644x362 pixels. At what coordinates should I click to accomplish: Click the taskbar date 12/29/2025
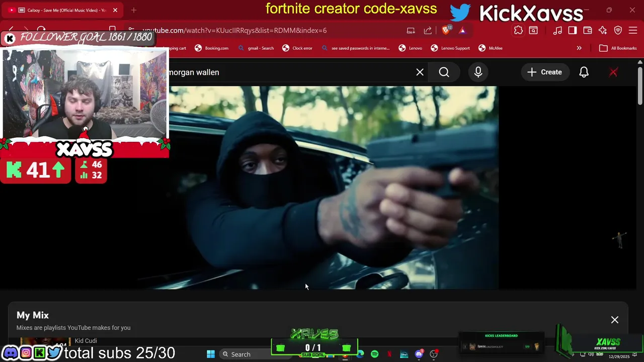619,356
